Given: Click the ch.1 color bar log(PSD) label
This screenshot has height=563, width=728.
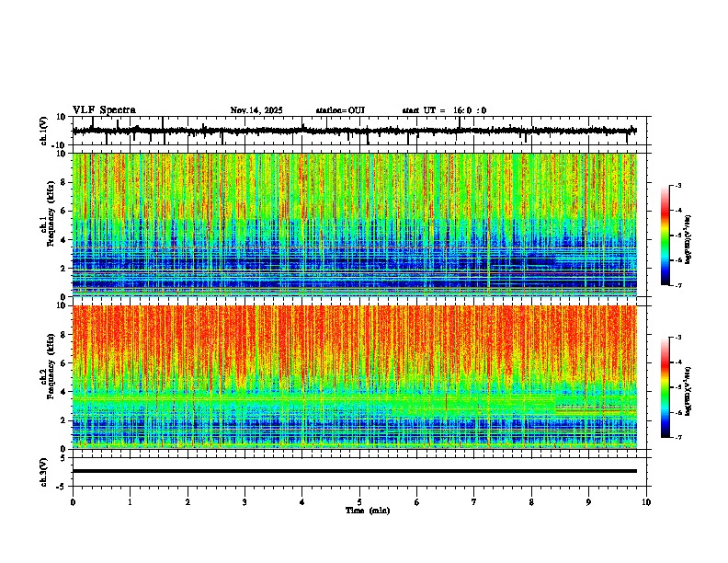Looking at the screenshot, I should (688, 239).
